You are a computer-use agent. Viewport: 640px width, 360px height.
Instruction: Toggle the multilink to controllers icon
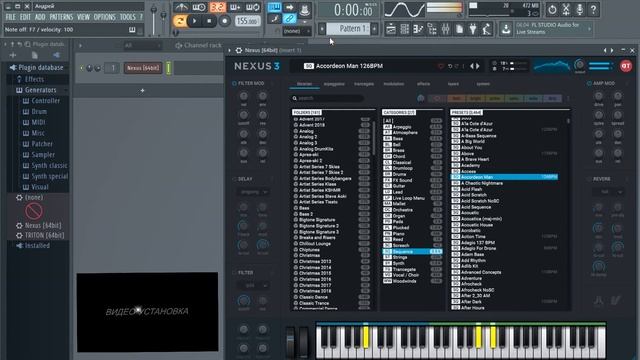289,18
